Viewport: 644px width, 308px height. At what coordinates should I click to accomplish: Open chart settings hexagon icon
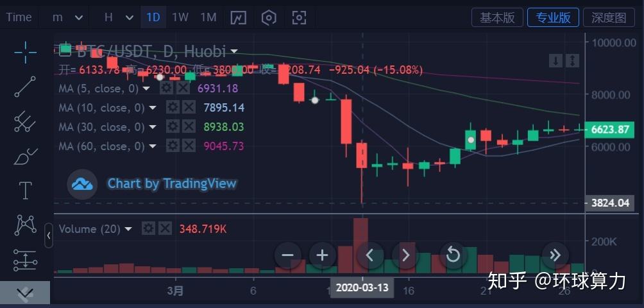pyautogui.click(x=269, y=18)
